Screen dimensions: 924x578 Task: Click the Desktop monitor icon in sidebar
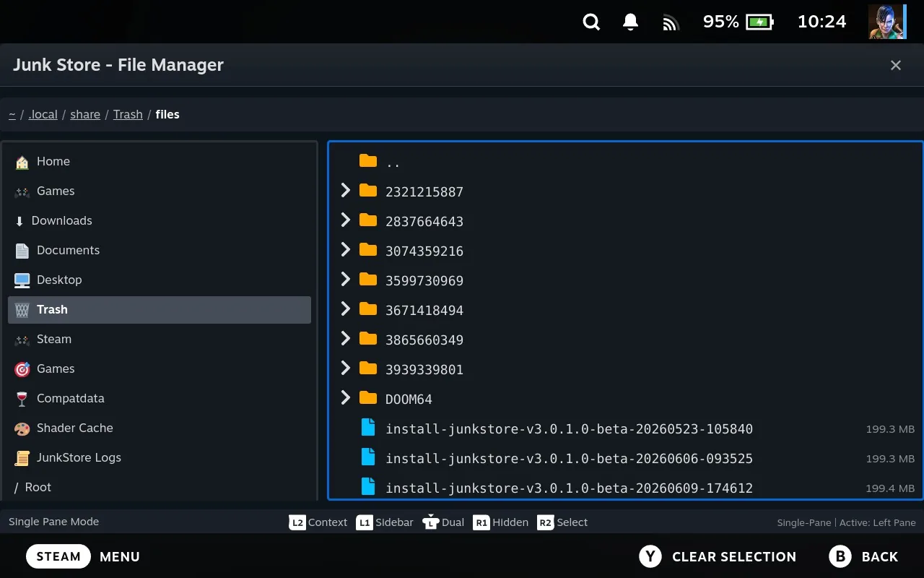(22, 280)
